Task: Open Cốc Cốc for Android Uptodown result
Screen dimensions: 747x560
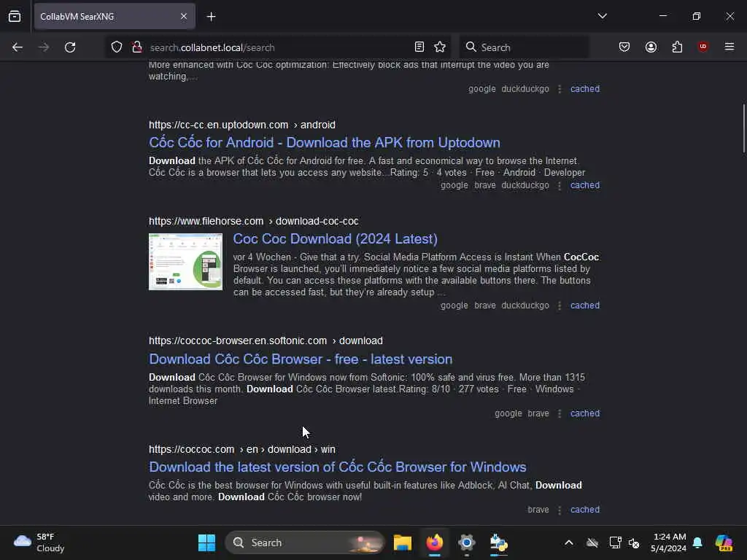Action: 325,142
